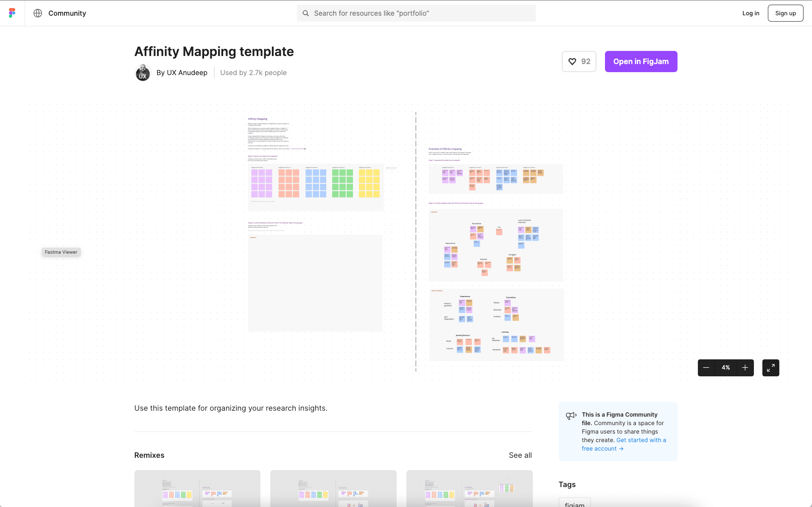The width and height of the screenshot is (812, 507).
Task: Open the author UX Anudeep profile link
Action: [x=182, y=73]
